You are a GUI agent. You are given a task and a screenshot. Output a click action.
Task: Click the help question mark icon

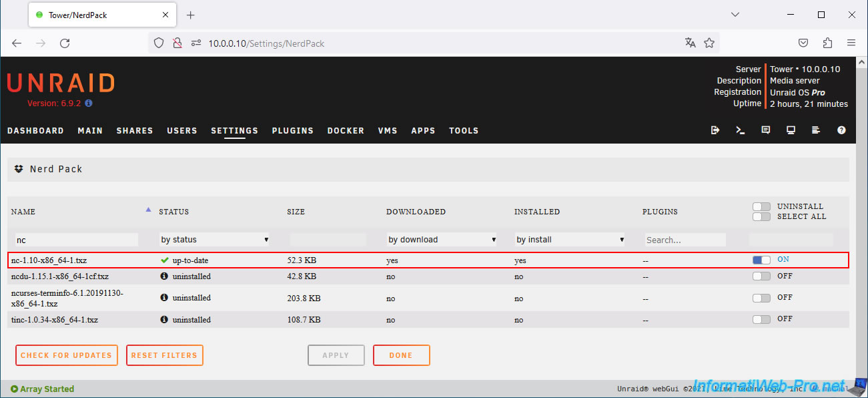pyautogui.click(x=841, y=130)
